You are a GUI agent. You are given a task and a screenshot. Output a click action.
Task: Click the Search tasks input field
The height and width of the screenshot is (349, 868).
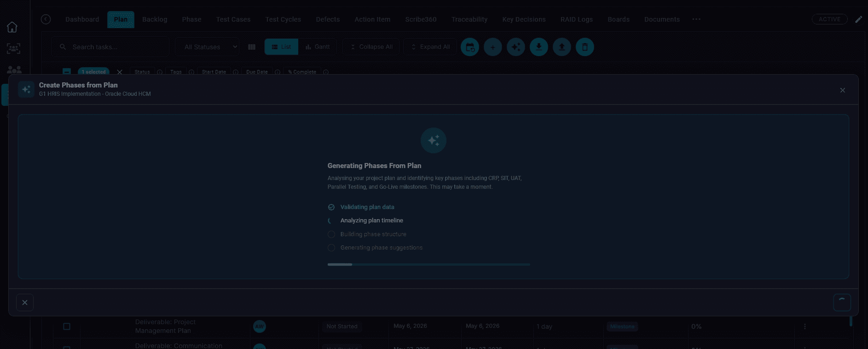[110, 47]
